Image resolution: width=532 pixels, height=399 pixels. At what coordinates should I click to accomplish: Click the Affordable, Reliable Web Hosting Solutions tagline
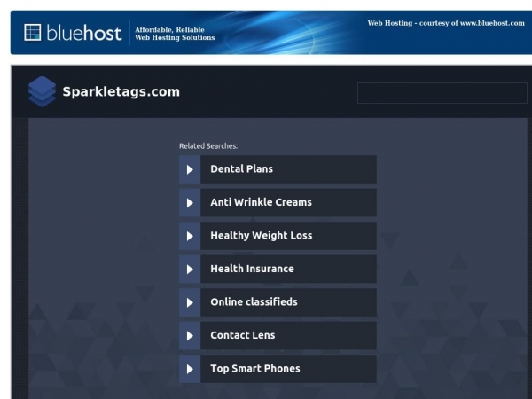click(x=175, y=34)
